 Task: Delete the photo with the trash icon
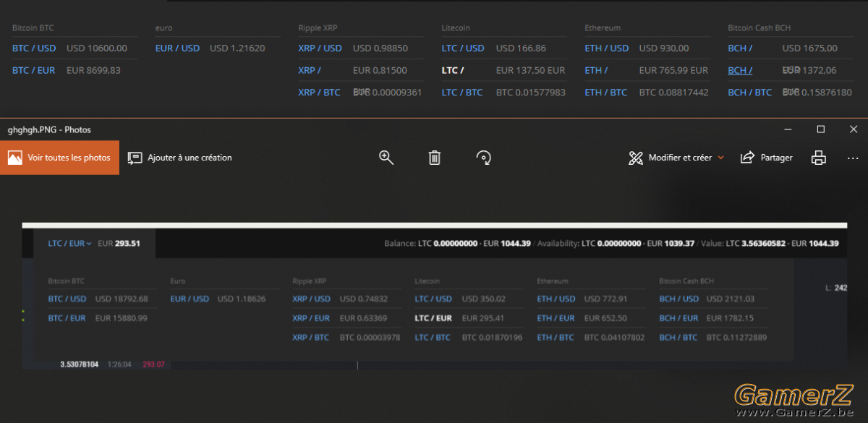[435, 158]
